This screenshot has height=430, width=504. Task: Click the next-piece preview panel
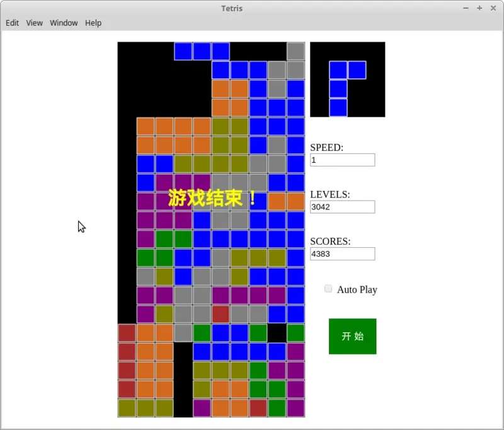click(348, 79)
